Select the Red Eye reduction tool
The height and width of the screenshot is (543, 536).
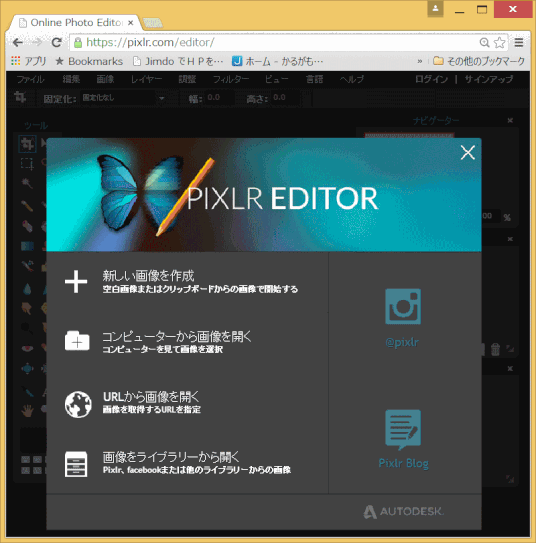[27, 348]
